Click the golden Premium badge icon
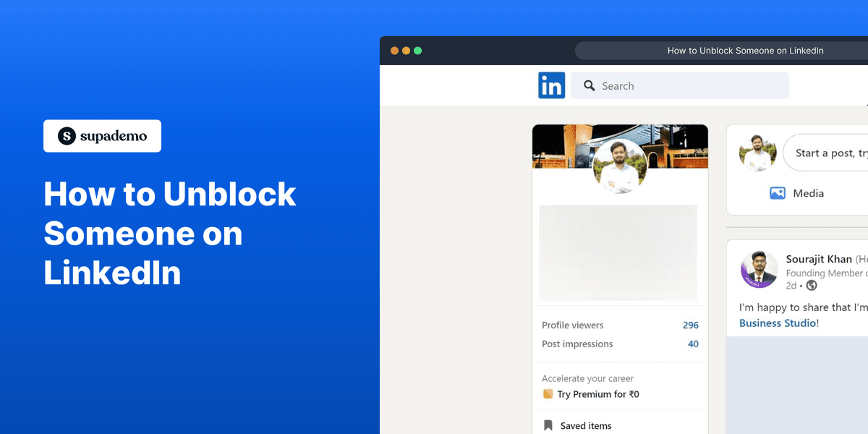This screenshot has height=434, width=868. click(548, 393)
